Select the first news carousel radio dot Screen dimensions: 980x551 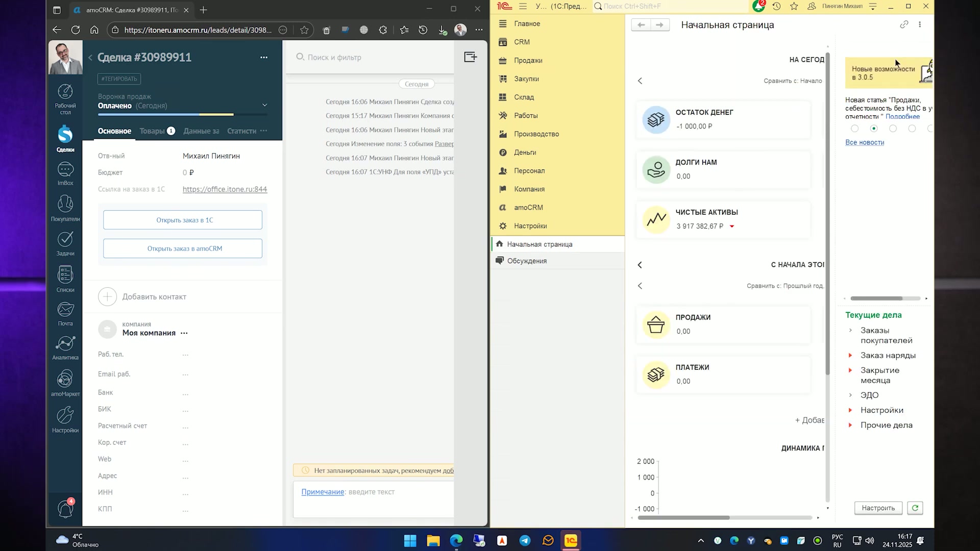tap(855, 129)
